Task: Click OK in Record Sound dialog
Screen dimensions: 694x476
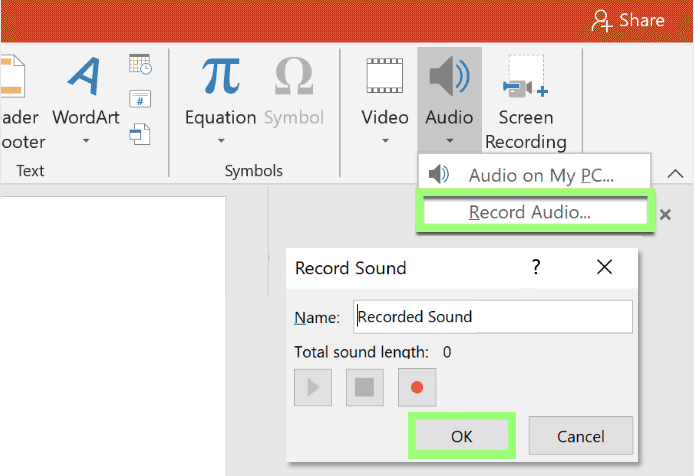Action: coord(461,436)
